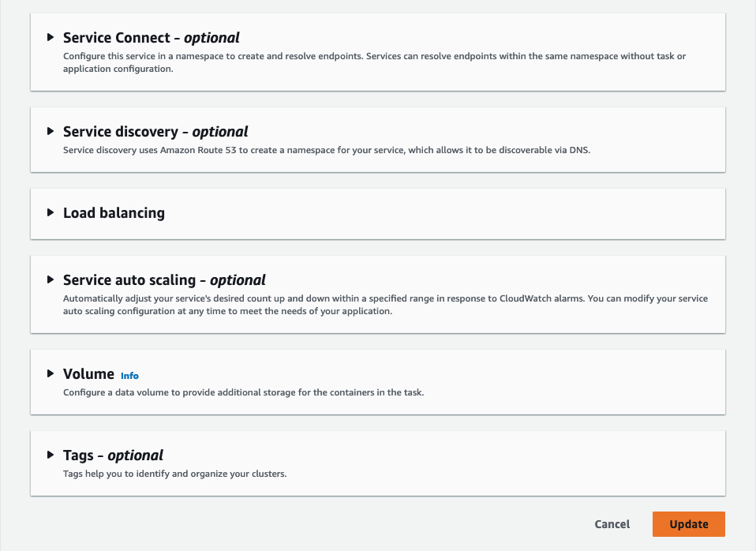Expand the Tags section triangle
The width and height of the screenshot is (756, 551).
[51, 455]
